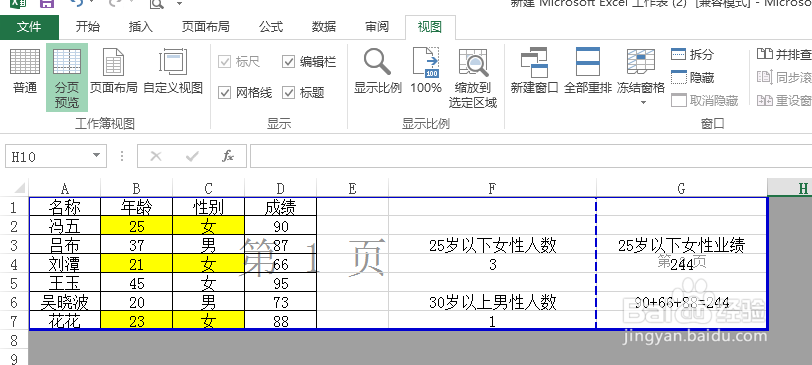Open Page Layout (页面布局) view button

tap(113, 72)
